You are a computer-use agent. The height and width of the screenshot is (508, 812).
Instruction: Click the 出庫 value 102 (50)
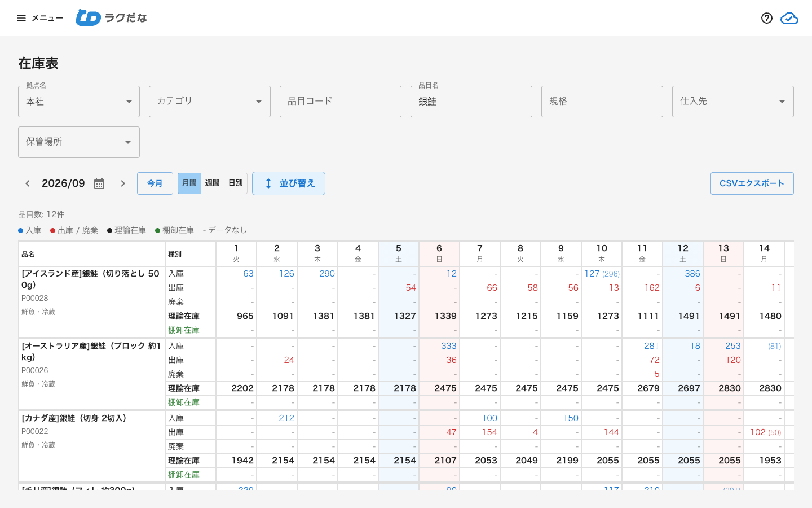766,432
